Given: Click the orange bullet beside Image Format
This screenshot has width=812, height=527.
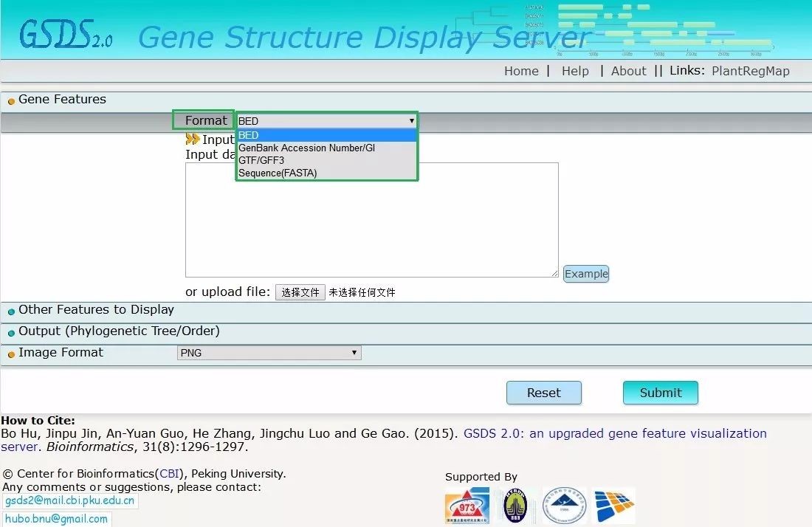Looking at the screenshot, I should (11, 354).
